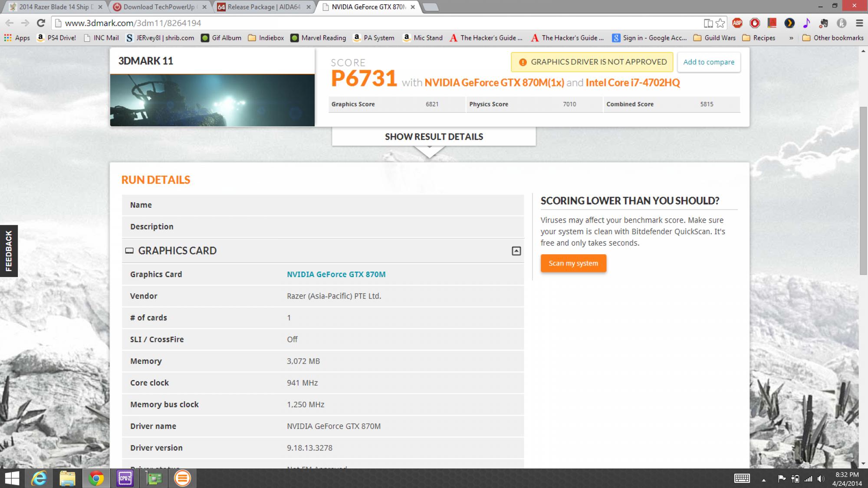Open the Indiebox bookmarks folder
Image resolution: width=868 pixels, height=488 pixels.
tap(266, 38)
